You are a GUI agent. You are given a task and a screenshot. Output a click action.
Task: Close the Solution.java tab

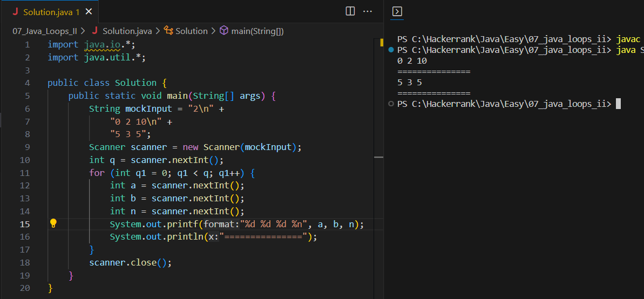[x=89, y=12]
